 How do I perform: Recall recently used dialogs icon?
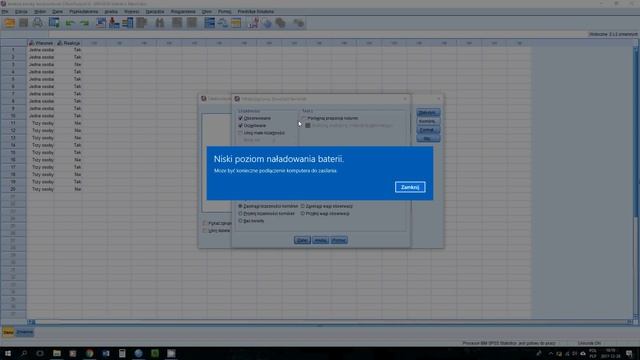tap(54, 23)
